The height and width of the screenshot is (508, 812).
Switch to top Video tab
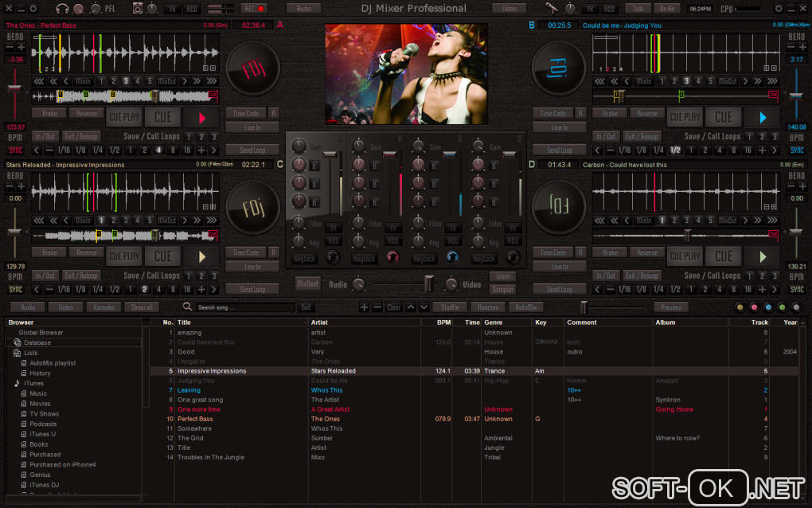509,8
